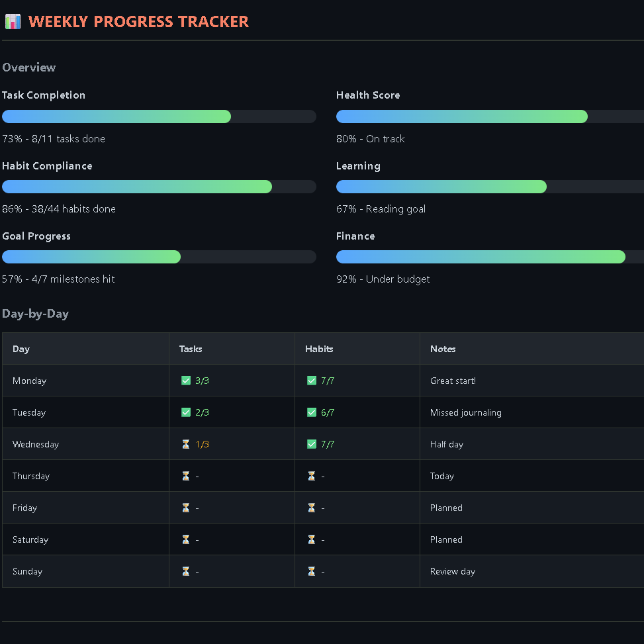Toggle Monday's 7/7 habit completion marker
This screenshot has width=644, height=644.
[x=311, y=381]
